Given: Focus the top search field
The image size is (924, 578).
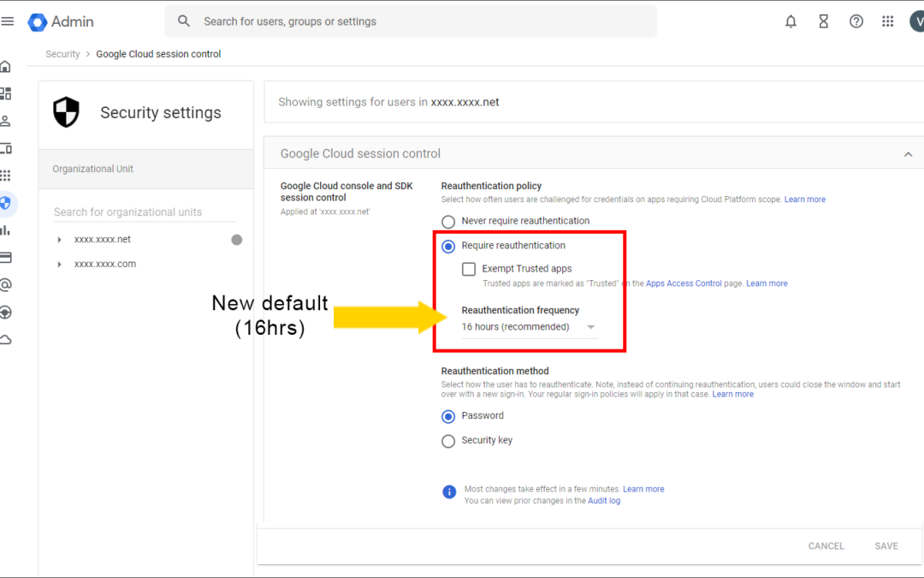Looking at the screenshot, I should tap(411, 21).
